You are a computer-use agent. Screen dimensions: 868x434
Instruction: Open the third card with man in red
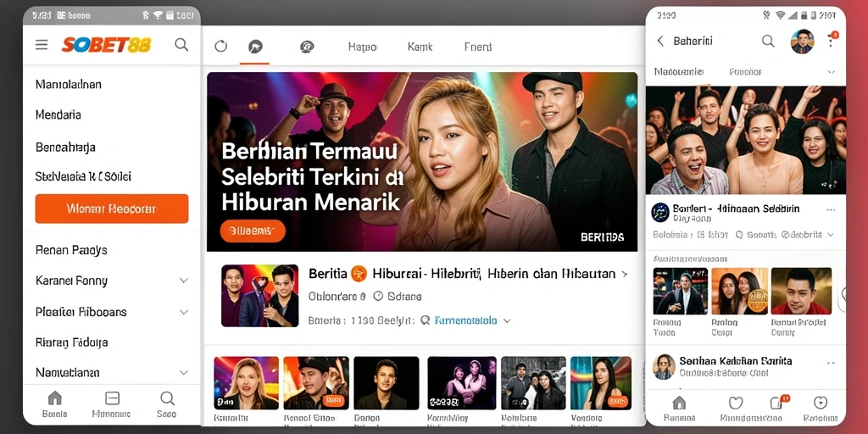801,292
